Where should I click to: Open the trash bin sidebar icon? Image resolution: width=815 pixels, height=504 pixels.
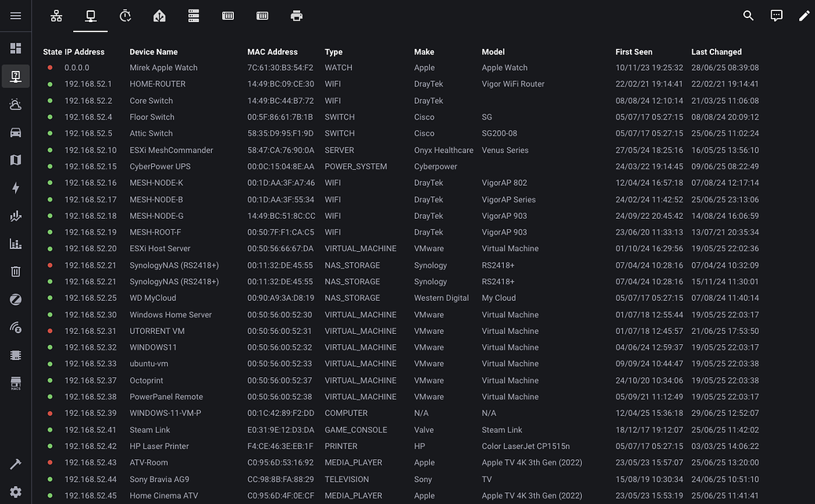pos(16,271)
